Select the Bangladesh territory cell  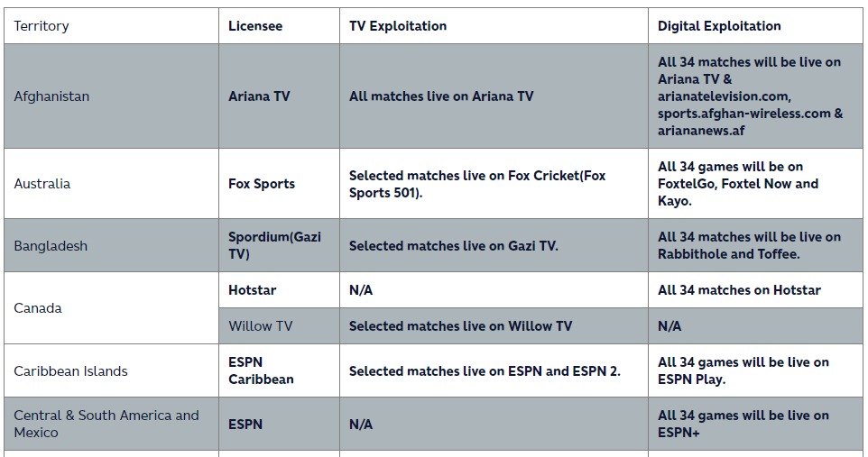(x=51, y=246)
